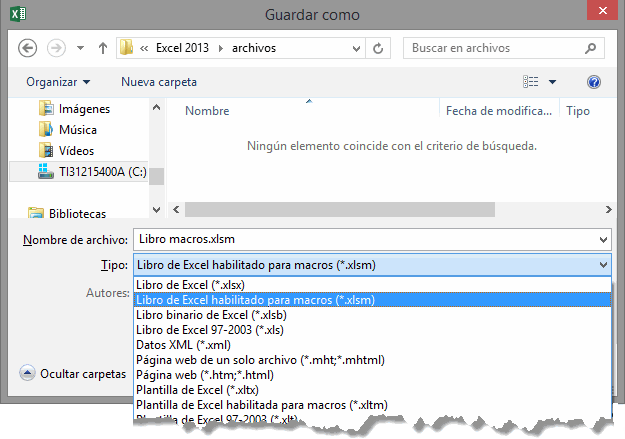Click the Up one level arrow
Viewport: 625px width, 439px height.
pyautogui.click(x=103, y=47)
